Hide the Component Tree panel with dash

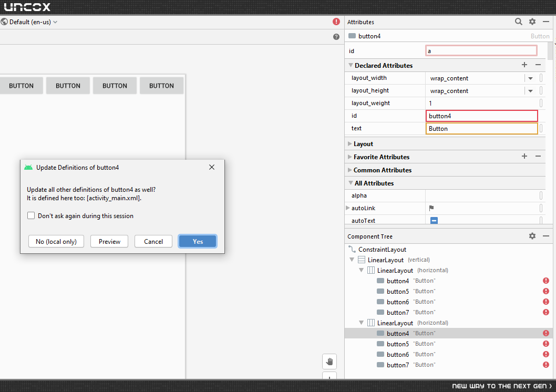tap(545, 236)
